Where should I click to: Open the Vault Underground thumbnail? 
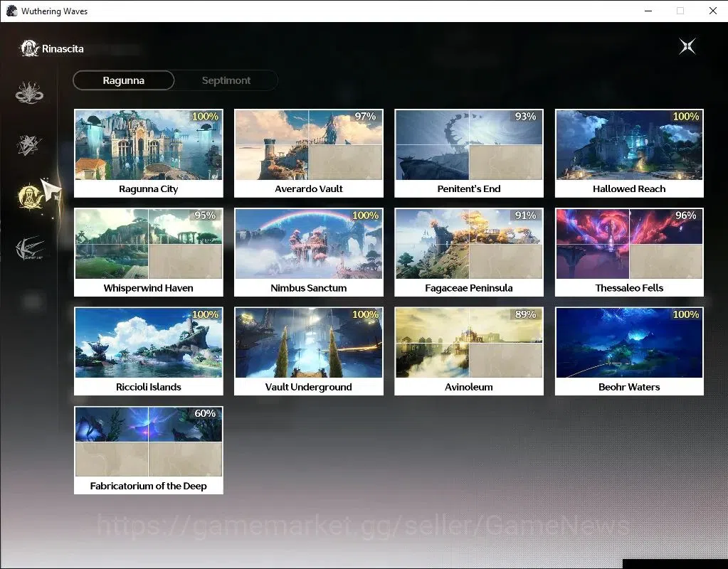(x=309, y=343)
